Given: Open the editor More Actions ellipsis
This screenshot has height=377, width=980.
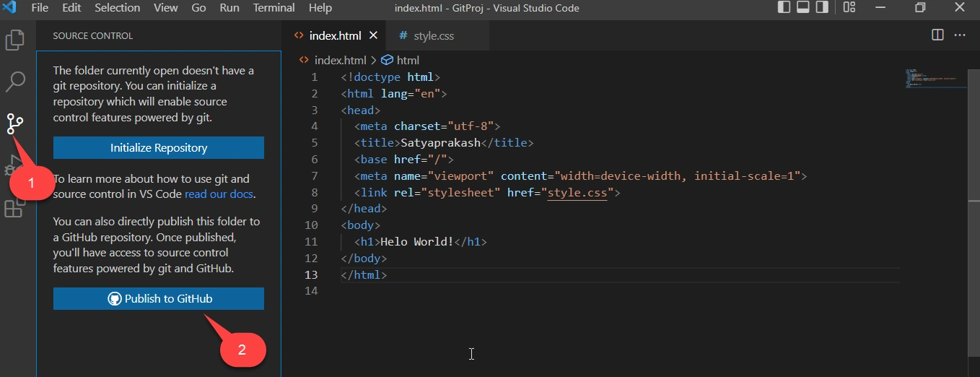Looking at the screenshot, I should tap(960, 35).
